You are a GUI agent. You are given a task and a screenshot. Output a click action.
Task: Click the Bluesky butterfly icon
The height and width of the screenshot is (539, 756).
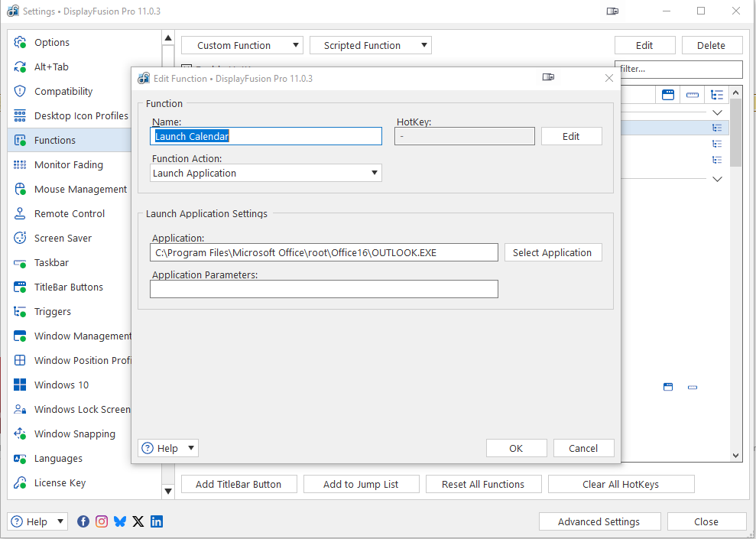(120, 521)
